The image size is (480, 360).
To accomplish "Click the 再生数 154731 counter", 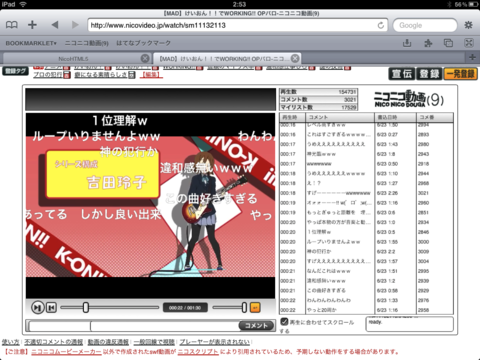I will (x=318, y=92).
